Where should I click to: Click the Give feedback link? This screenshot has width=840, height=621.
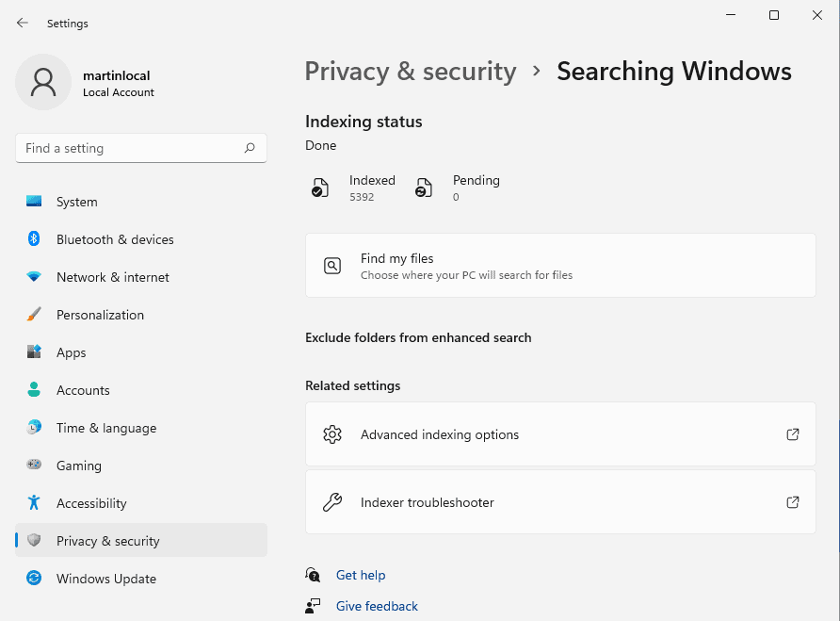[x=377, y=606]
